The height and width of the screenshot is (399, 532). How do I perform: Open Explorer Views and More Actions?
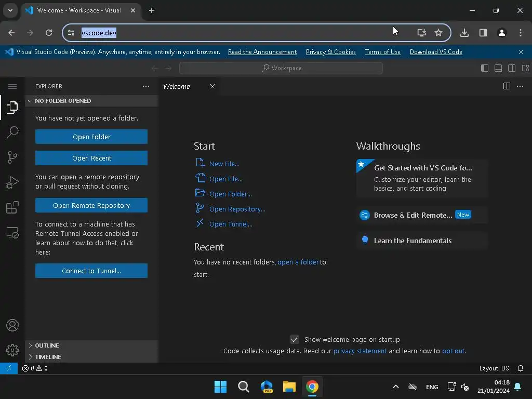tap(146, 86)
